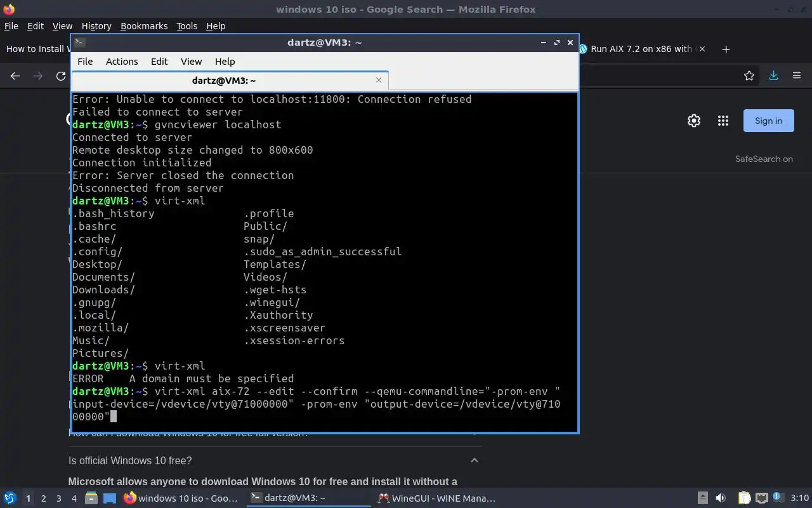This screenshot has width=812, height=508.
Task: Maximize the terminal window
Action: (557, 43)
